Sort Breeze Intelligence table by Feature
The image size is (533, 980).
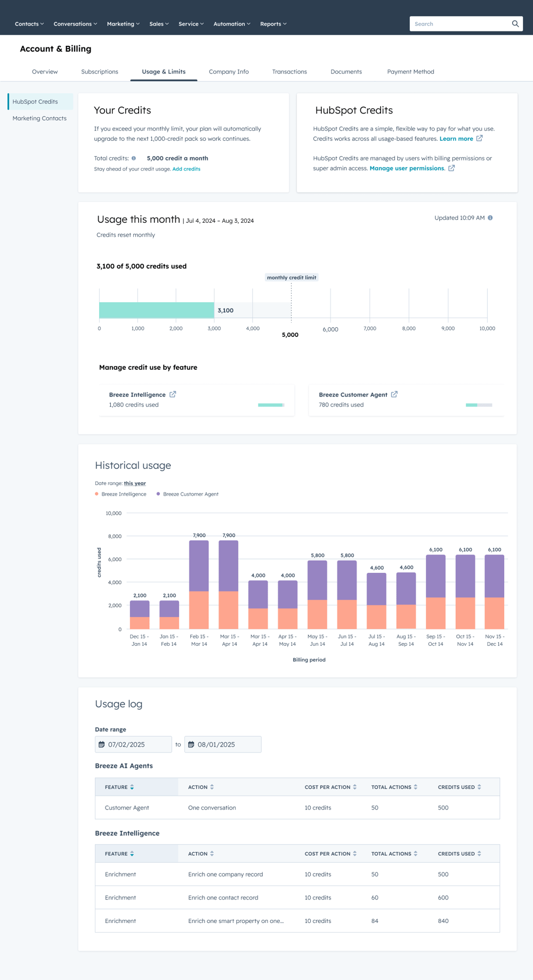132,854
